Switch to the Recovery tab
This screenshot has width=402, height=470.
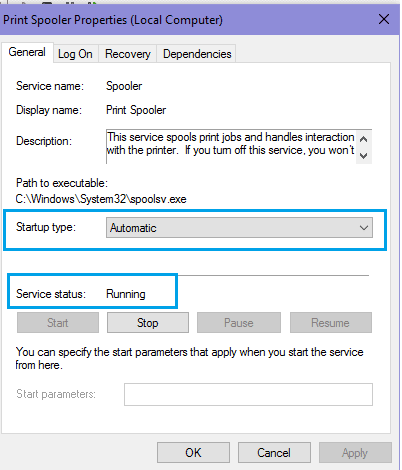coord(128,54)
